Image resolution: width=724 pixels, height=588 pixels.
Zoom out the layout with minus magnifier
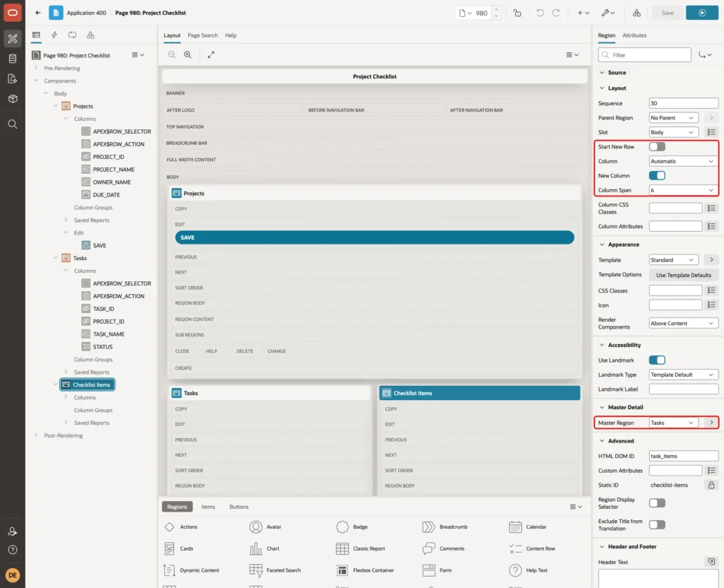172,54
